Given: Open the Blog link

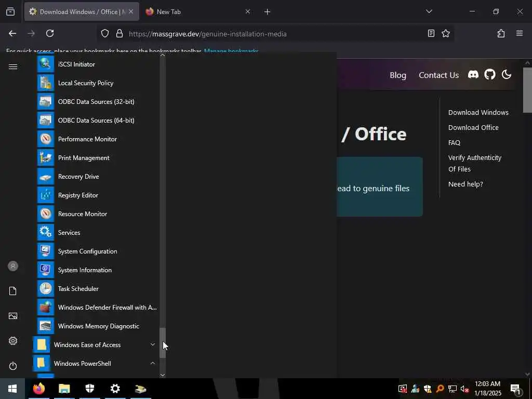Looking at the screenshot, I should (x=398, y=75).
